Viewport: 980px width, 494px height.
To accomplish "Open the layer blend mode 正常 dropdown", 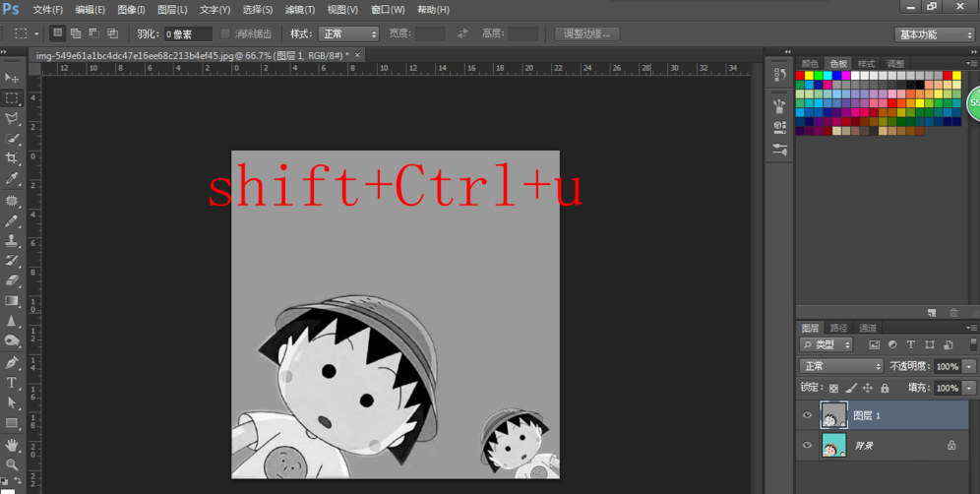I will point(841,366).
